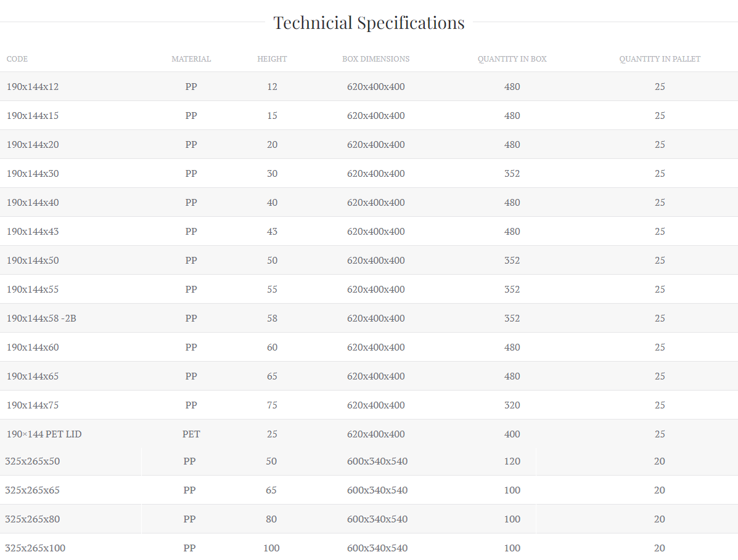Select quantity 120 in 325x265x50 row
This screenshot has height=560, width=738.
click(x=512, y=461)
